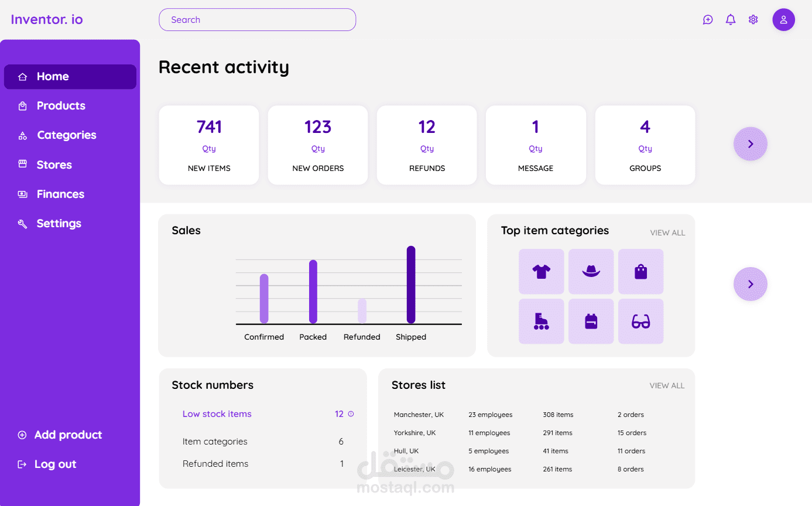Select the shopping bag category tile
The image size is (812, 506).
point(641,272)
